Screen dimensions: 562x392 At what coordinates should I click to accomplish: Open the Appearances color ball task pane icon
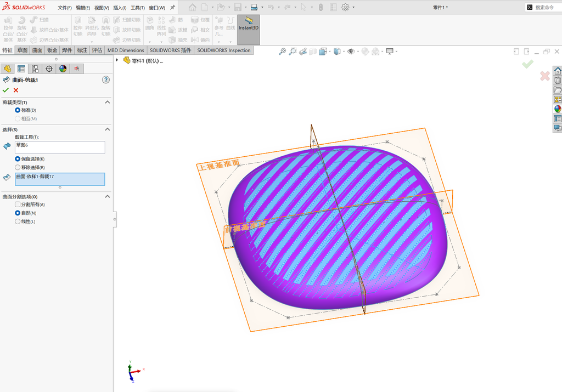point(558,109)
